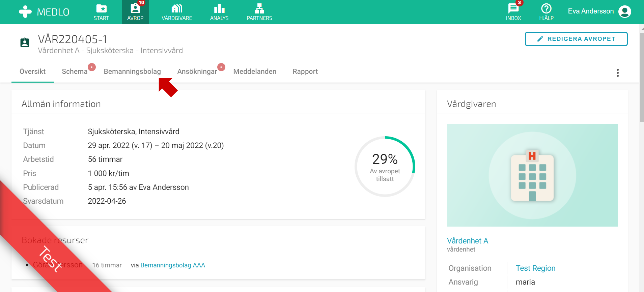
Task: Open the three-dot more options menu
Action: pos(618,73)
